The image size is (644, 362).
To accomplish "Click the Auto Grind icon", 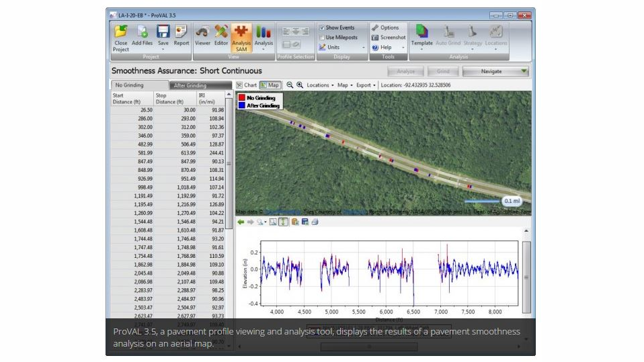I will pos(448,32).
